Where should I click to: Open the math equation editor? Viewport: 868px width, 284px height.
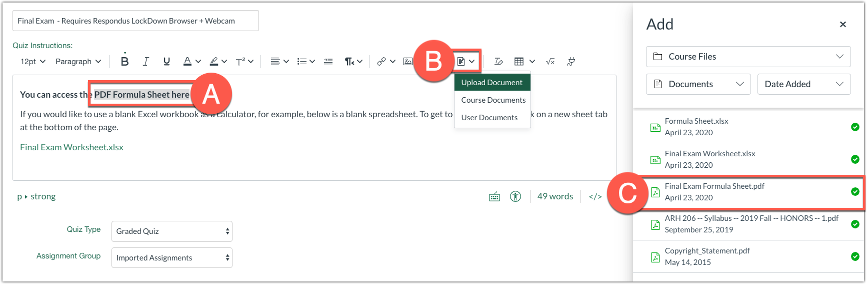click(550, 61)
